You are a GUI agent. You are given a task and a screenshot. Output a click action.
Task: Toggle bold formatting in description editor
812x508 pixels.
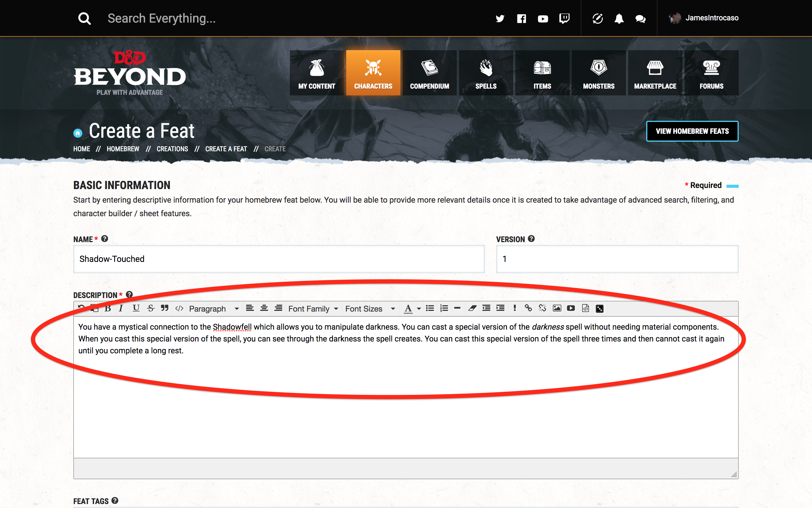click(x=108, y=308)
